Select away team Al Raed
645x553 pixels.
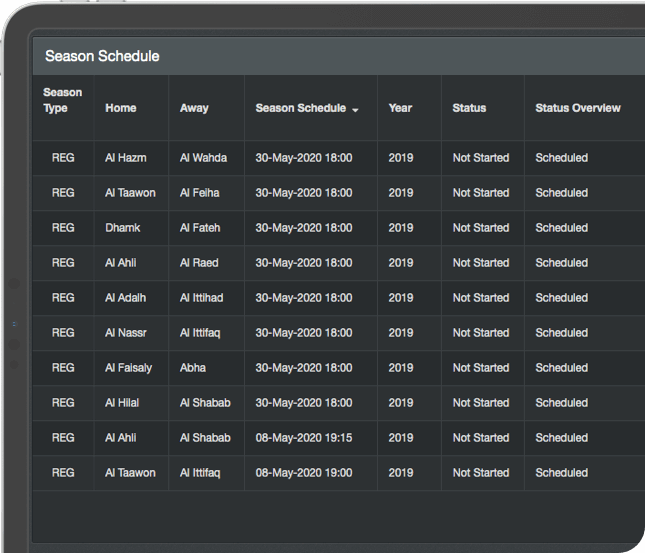(199, 263)
